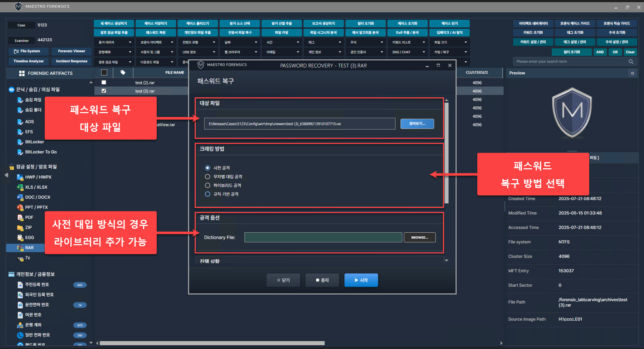Open the HWP / HWPX file category
This screenshot has height=349, width=644.
pos(38,177)
